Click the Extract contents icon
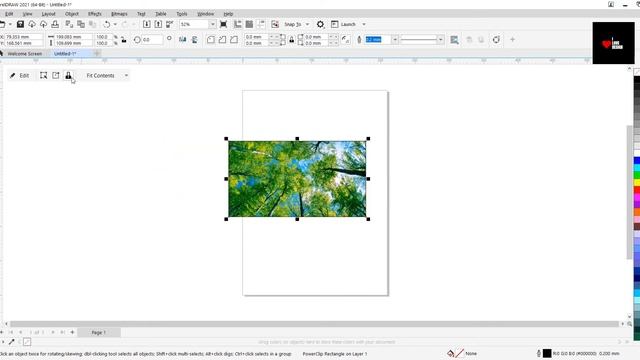The height and width of the screenshot is (360, 640). 56,76
